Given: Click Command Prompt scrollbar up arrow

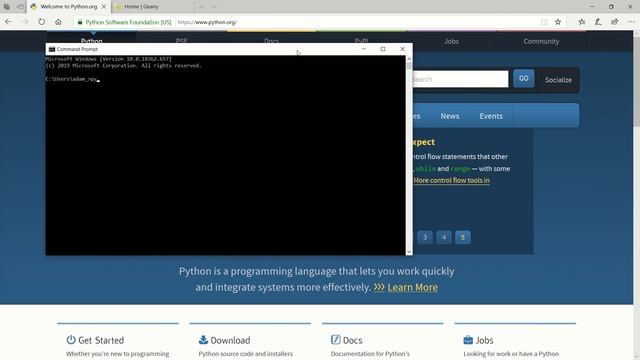Looking at the screenshot, I should pyautogui.click(x=409, y=59).
